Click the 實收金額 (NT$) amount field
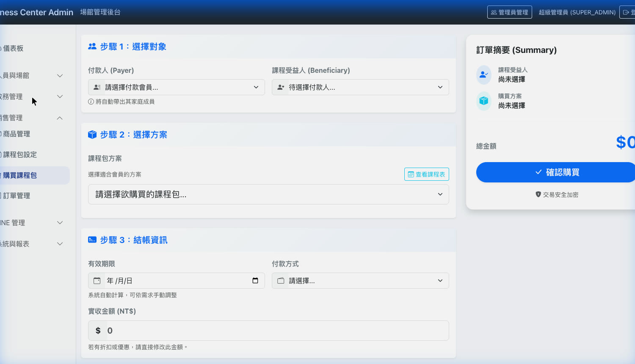The width and height of the screenshot is (635, 364). pyautogui.click(x=268, y=331)
